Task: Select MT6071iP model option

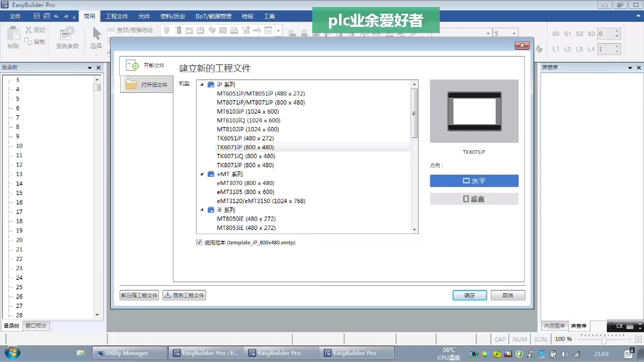Action: (261, 102)
